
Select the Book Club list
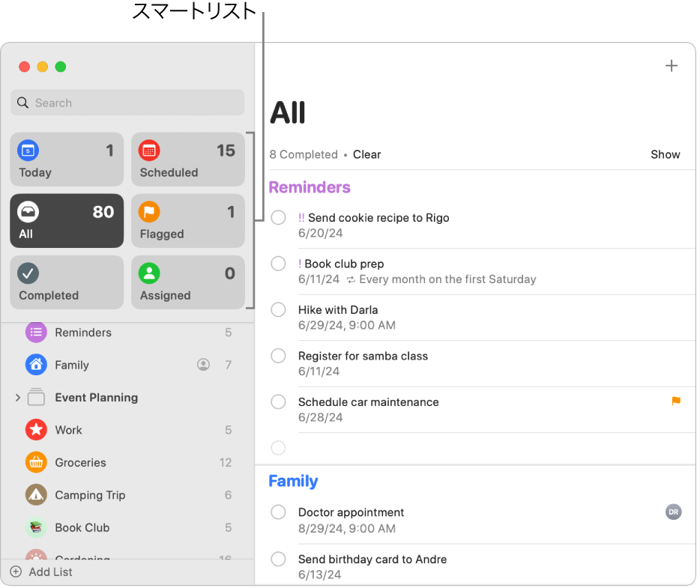(x=127, y=528)
